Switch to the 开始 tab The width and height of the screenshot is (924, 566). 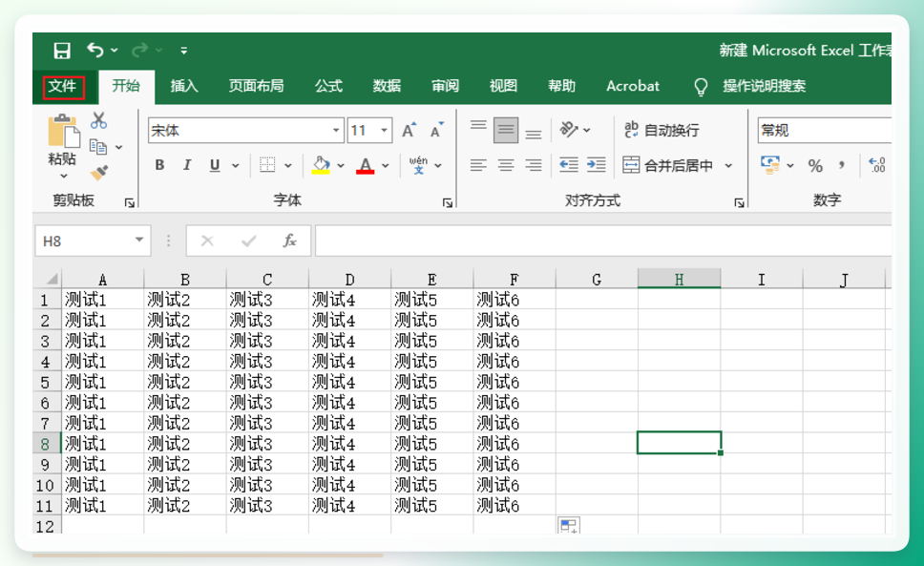tap(126, 86)
